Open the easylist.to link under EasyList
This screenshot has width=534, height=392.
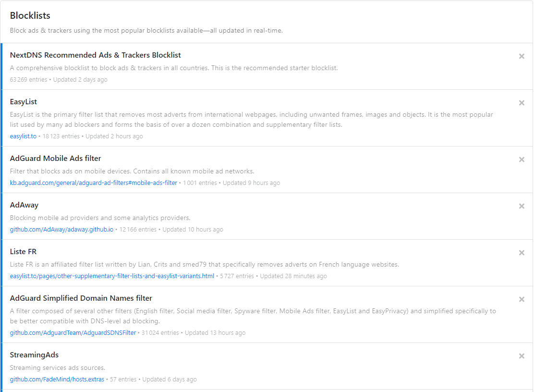[x=23, y=136]
